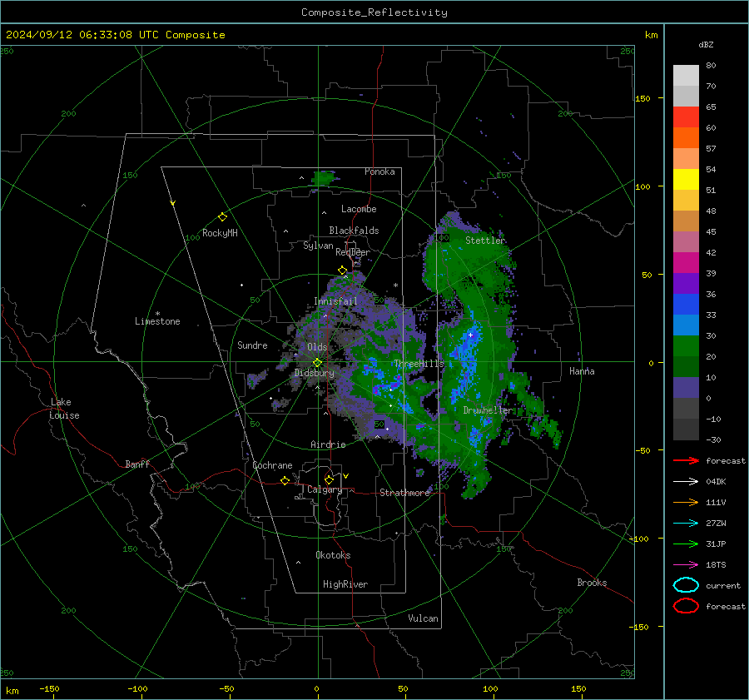The width and height of the screenshot is (749, 700).
Task: Click the yellow diamond marker by RockyMH
Action: (222, 217)
